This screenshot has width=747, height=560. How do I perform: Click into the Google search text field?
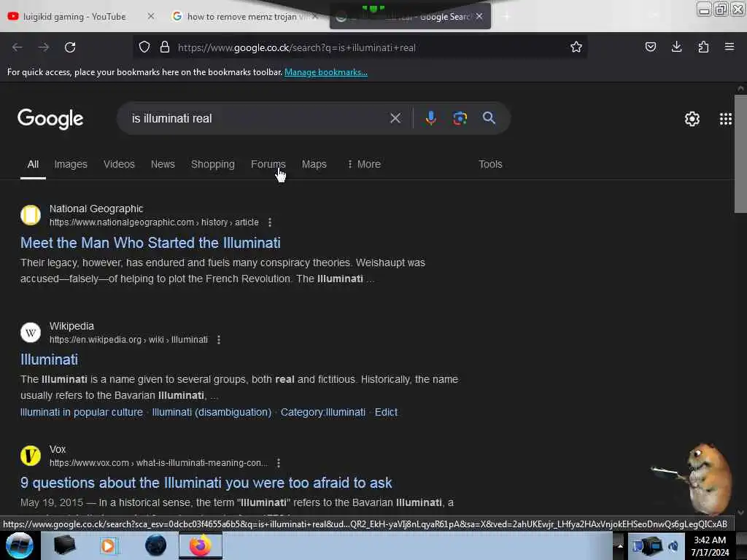pos(258,119)
